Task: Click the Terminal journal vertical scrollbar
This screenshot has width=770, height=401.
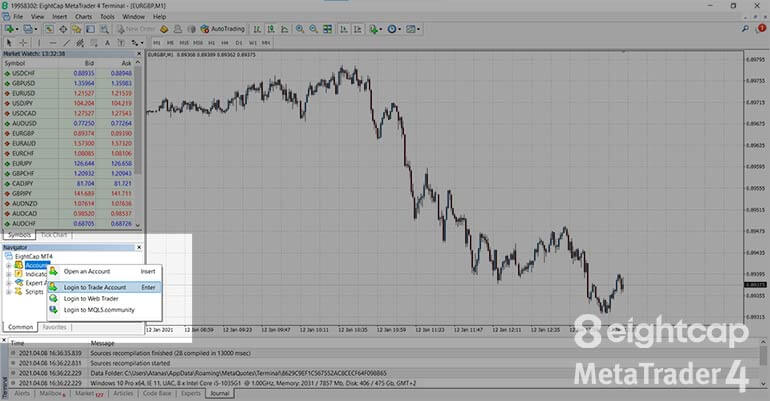Action: point(764,363)
